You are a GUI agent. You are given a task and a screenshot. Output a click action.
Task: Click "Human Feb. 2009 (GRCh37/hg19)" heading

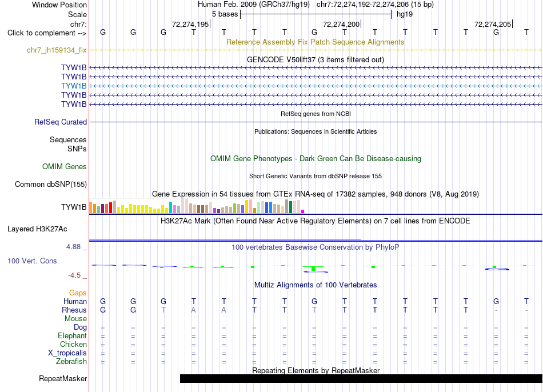[x=254, y=5]
